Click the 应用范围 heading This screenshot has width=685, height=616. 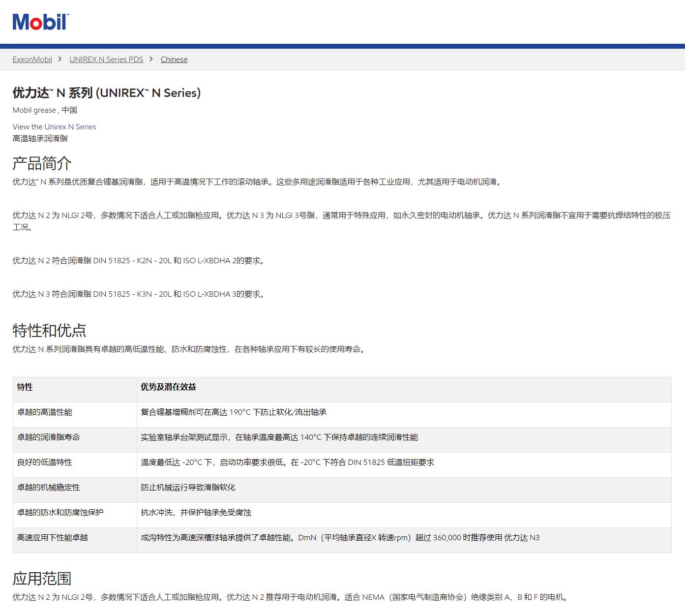[42, 579]
